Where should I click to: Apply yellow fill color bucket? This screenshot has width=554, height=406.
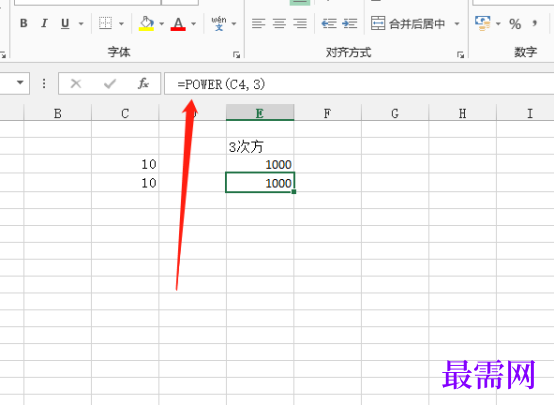click(147, 23)
